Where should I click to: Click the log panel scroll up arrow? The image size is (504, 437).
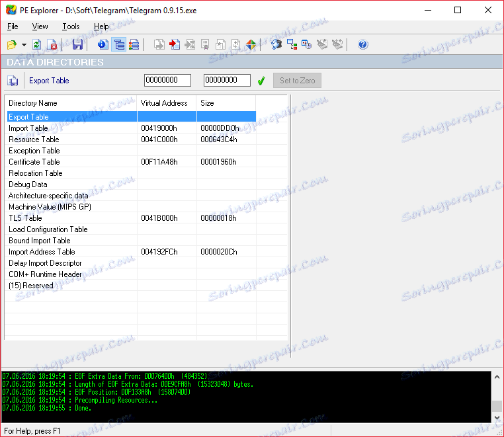[497, 377]
